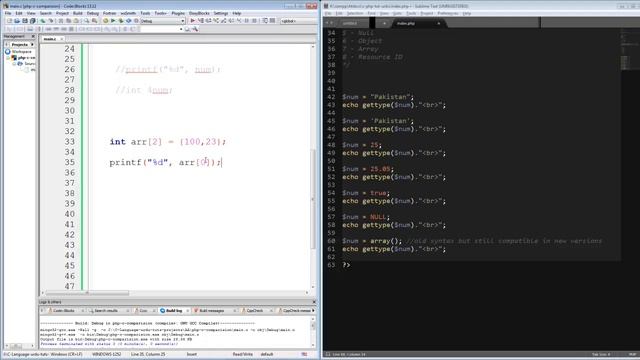This screenshot has height=360, width=640.
Task: Click tab navigation arrows in Sublime Text
Action: (x=329, y=23)
